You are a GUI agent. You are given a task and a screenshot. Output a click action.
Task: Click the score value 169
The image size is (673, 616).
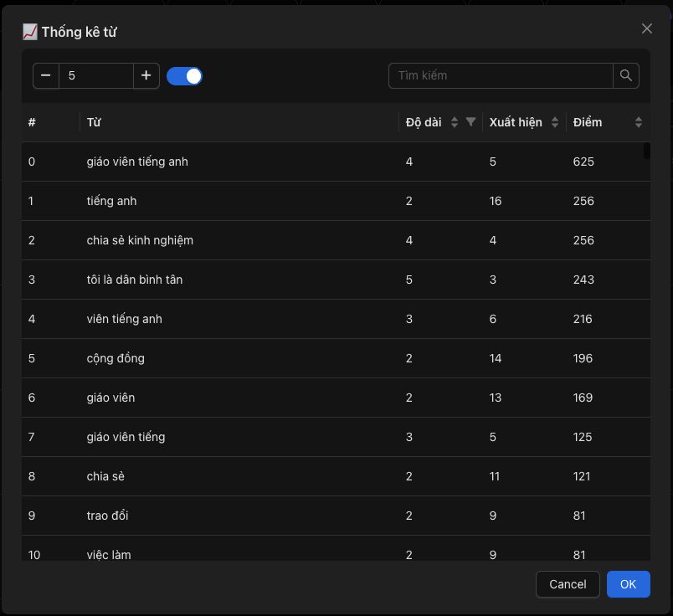click(583, 398)
